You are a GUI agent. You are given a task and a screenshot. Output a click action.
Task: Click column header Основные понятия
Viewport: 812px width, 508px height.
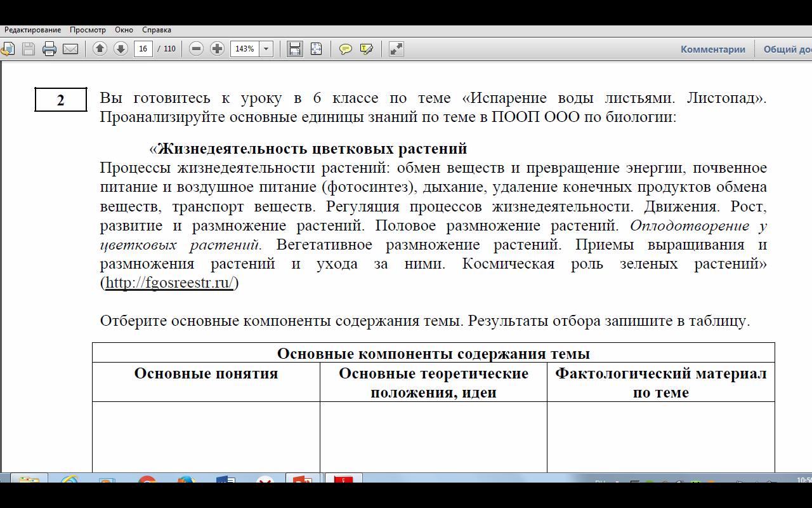coord(206,373)
